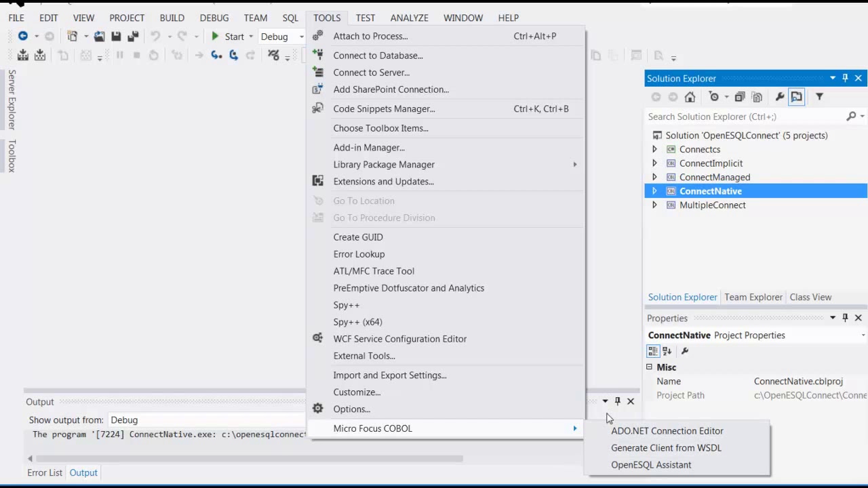Collapse the Misc property category

pos(649,367)
